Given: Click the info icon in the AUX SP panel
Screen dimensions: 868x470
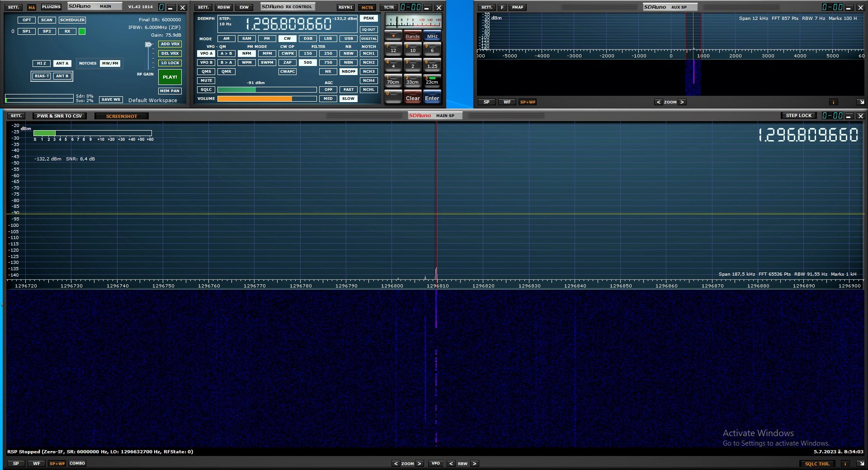Looking at the screenshot, I should (833, 102).
